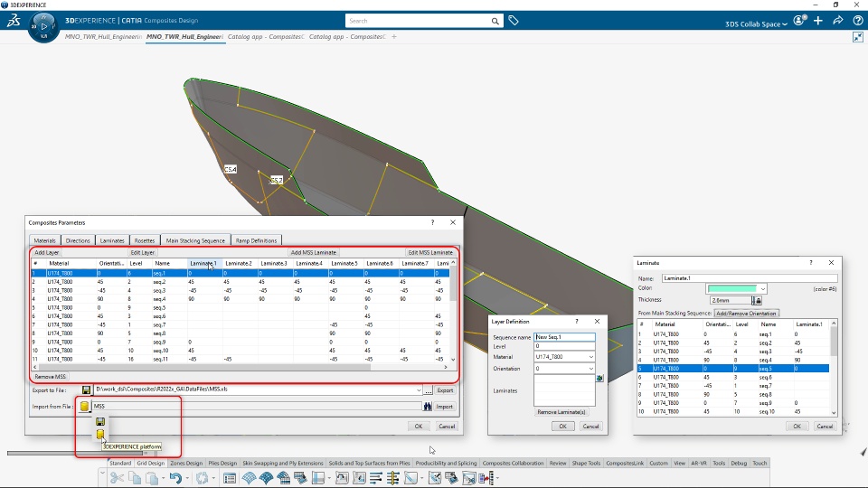The width and height of the screenshot is (868, 488).
Task: Click the share arrow icon
Action: coord(838,21)
